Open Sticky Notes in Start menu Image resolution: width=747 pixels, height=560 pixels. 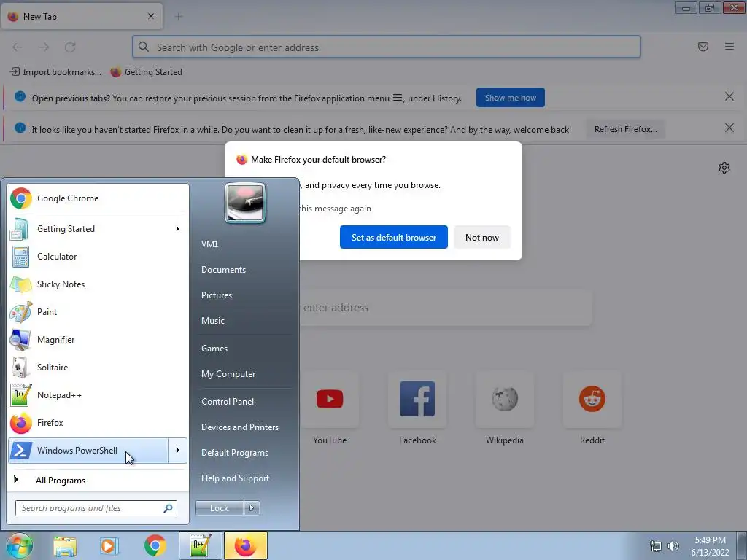tap(98, 284)
